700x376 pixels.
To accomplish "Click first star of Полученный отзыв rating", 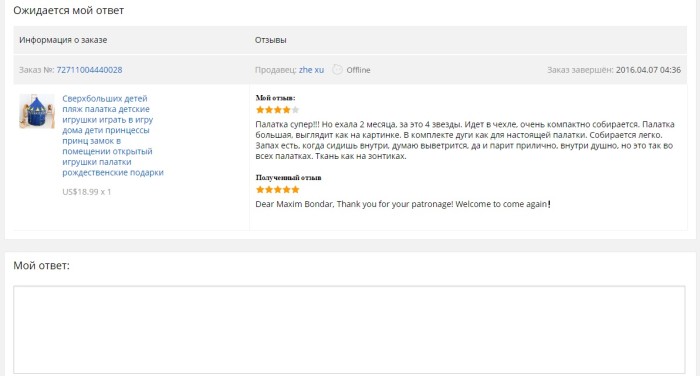I will (260, 190).
